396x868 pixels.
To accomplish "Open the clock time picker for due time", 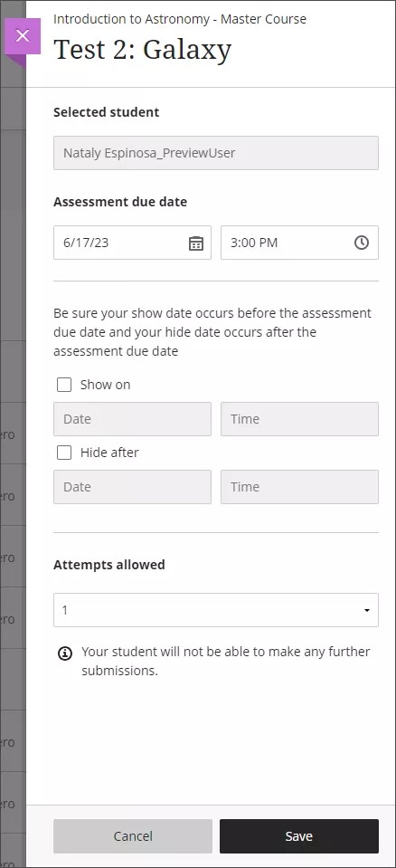I will 361,243.
